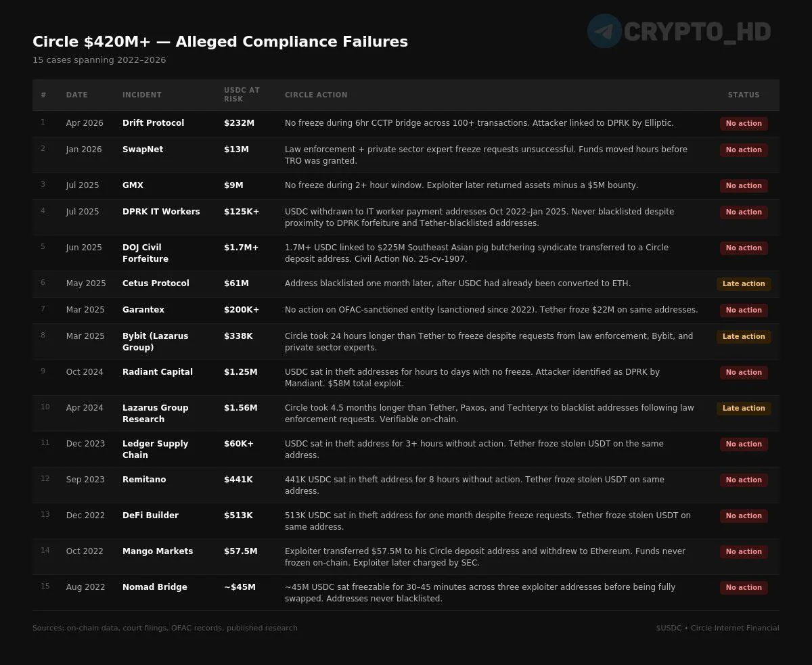Click the CIRCLE ACTION column header

316,95
